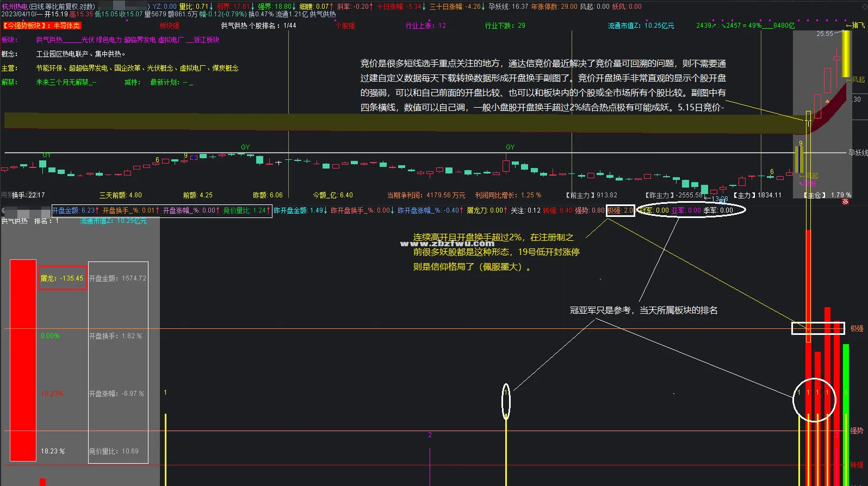The image size is (868, 486).
Task: Click the 今强势板块: 半导体类 red label
Action: (x=42, y=26)
